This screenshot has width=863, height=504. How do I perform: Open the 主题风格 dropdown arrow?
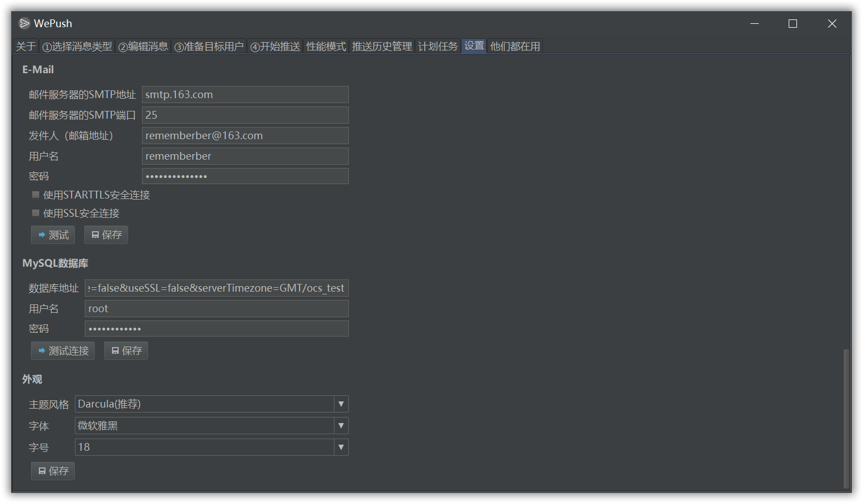click(341, 404)
